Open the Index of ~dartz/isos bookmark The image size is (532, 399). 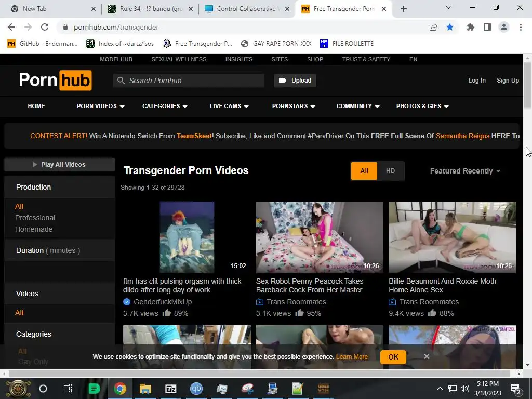click(120, 44)
